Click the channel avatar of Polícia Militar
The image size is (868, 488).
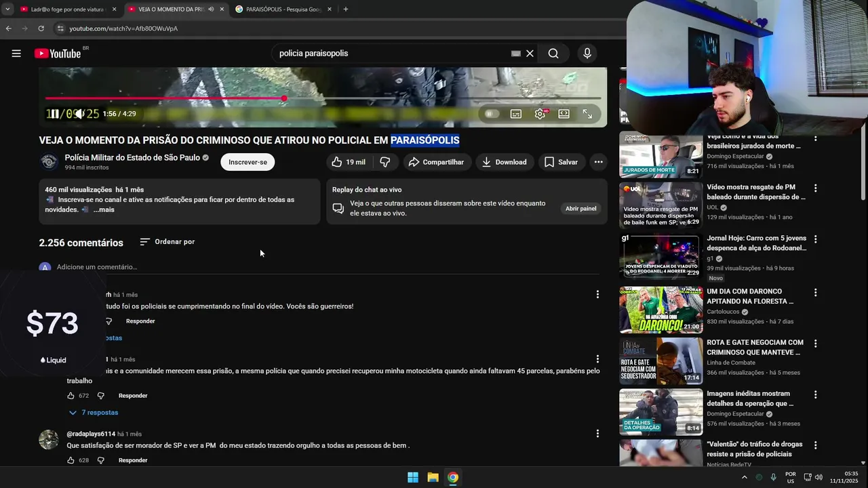(49, 162)
